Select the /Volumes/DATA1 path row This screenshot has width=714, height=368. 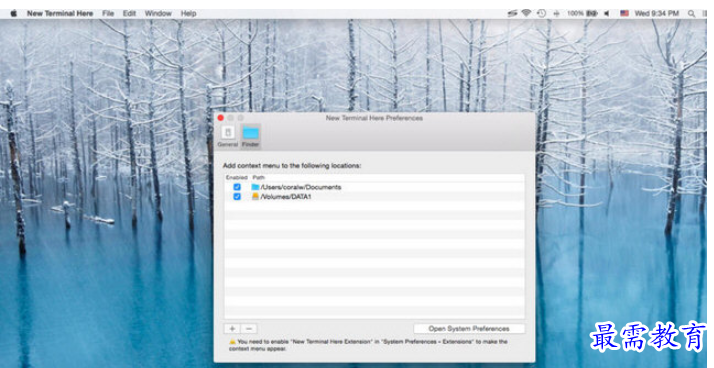374,197
